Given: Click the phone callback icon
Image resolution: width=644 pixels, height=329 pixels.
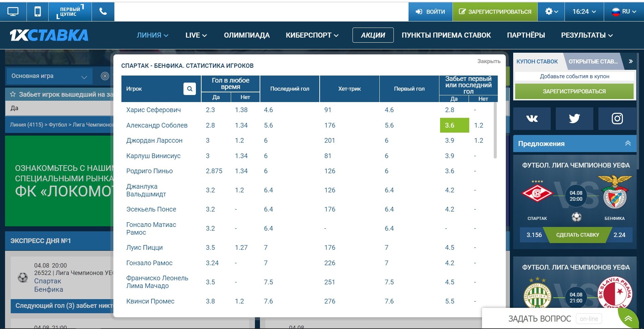Looking at the screenshot, I should tap(103, 12).
